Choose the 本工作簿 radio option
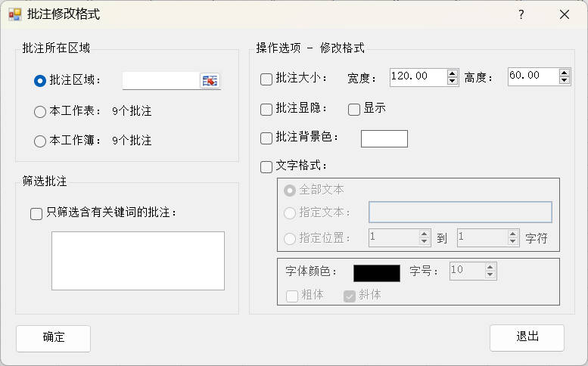 coord(40,141)
